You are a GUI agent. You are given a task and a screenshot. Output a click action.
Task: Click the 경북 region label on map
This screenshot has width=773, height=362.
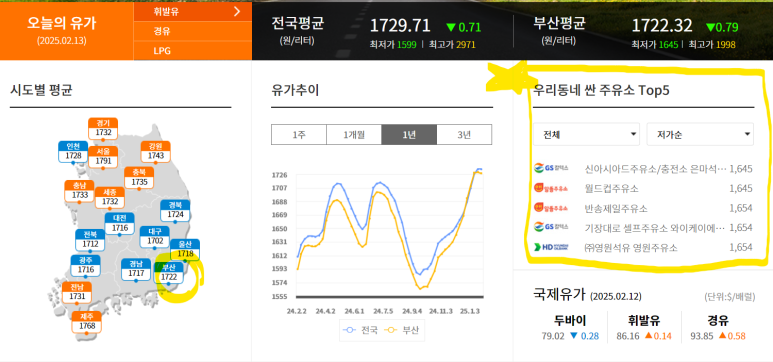coord(176,211)
